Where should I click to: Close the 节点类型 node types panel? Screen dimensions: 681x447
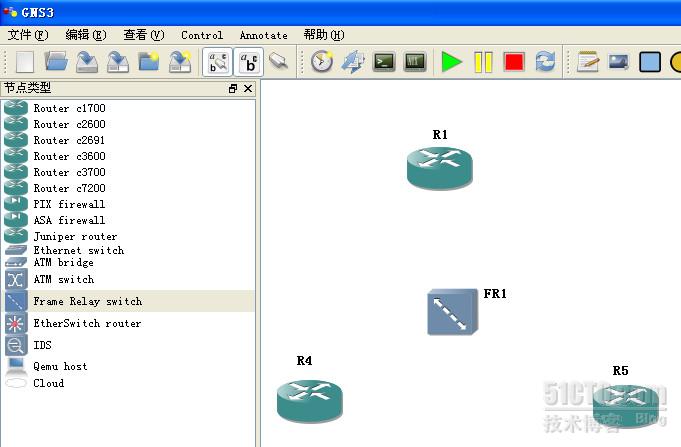248,89
